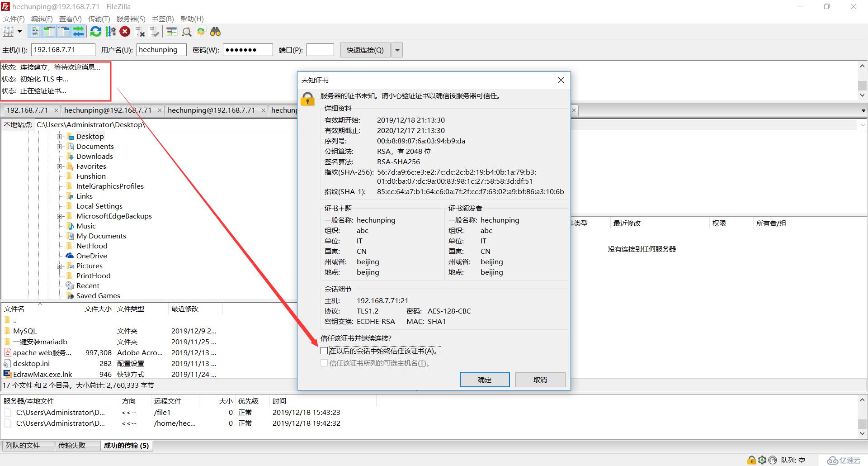Select the OneDrive cloud folder

pyautogui.click(x=92, y=256)
